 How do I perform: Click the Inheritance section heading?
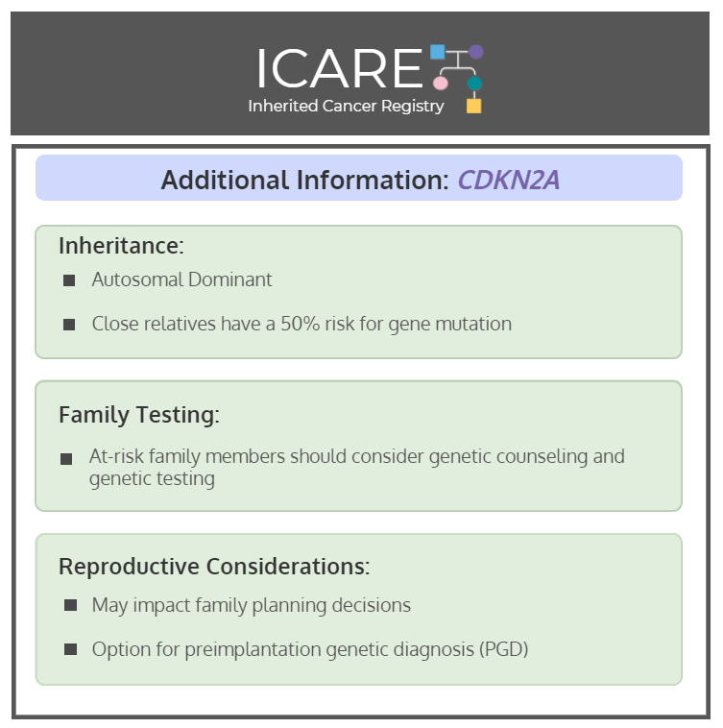pos(121,246)
